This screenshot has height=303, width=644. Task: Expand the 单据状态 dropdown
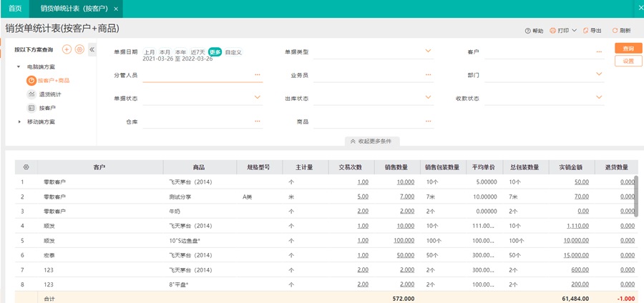click(x=258, y=97)
